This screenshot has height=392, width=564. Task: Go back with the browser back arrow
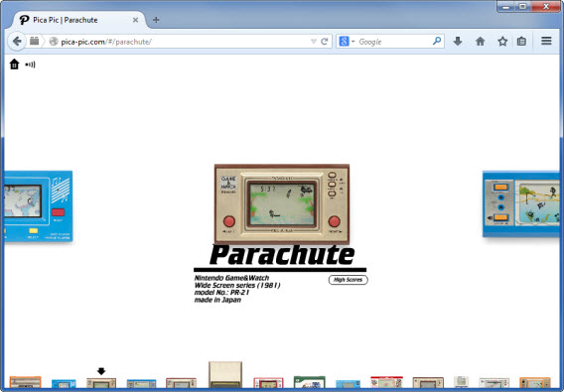17,42
